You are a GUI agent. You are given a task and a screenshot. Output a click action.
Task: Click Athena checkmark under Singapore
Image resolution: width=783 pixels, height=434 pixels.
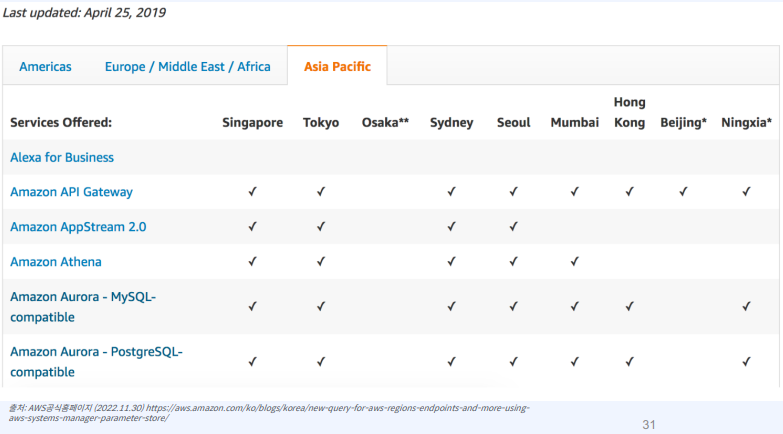(x=253, y=261)
